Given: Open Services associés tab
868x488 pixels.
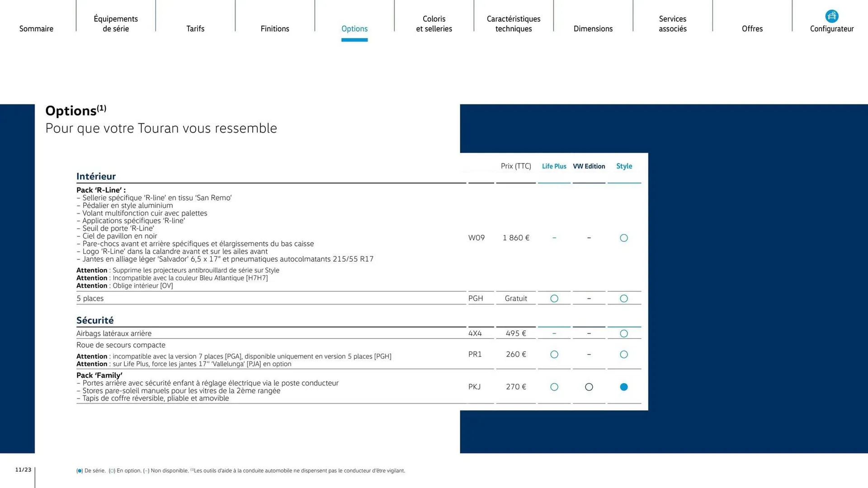Looking at the screenshot, I should (x=673, y=23).
